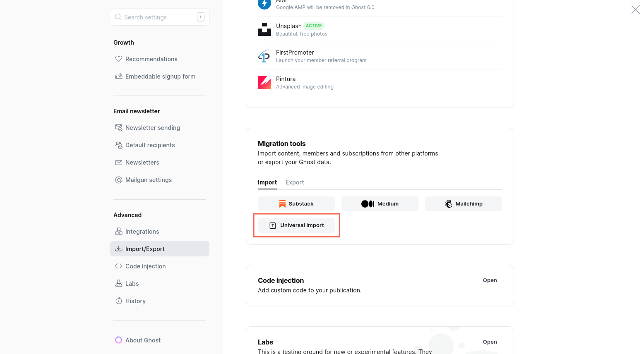The image size is (644, 354).
Task: Click the Newsletter sending envelope icon
Action: (119, 128)
